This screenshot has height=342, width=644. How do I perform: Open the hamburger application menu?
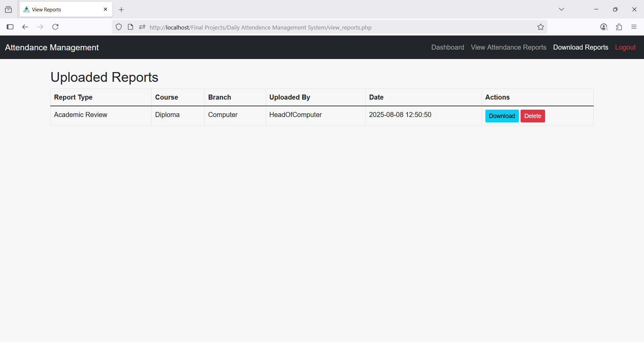pyautogui.click(x=634, y=27)
